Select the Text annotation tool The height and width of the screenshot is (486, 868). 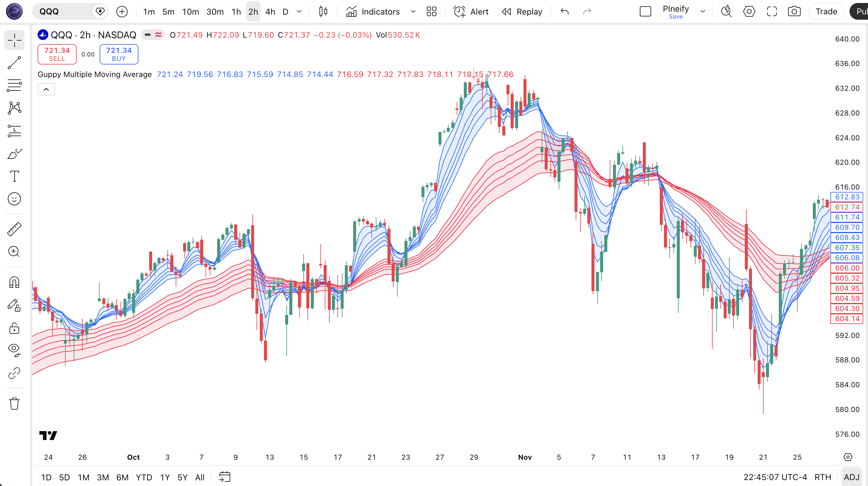[14, 176]
